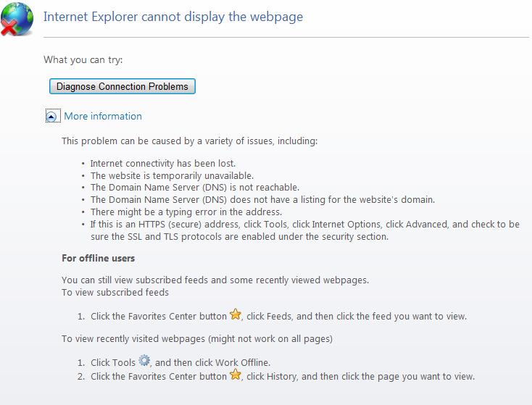Click the Diagnose Connection Problems button
532x405 pixels.
pos(122,86)
